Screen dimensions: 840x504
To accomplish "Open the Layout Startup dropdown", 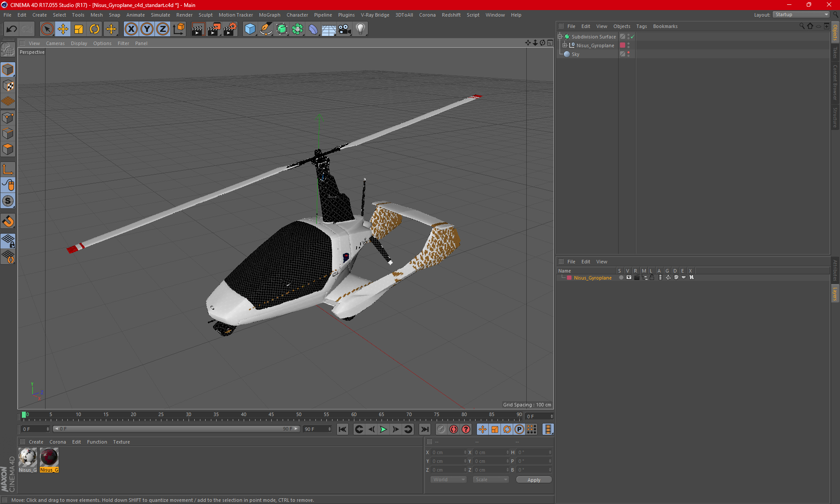I will tap(801, 14).
